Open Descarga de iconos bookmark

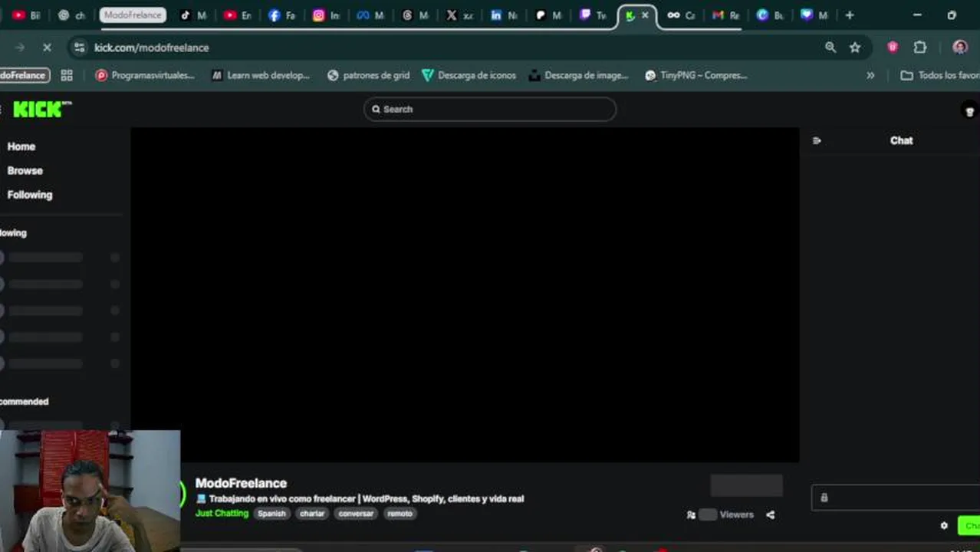click(469, 75)
